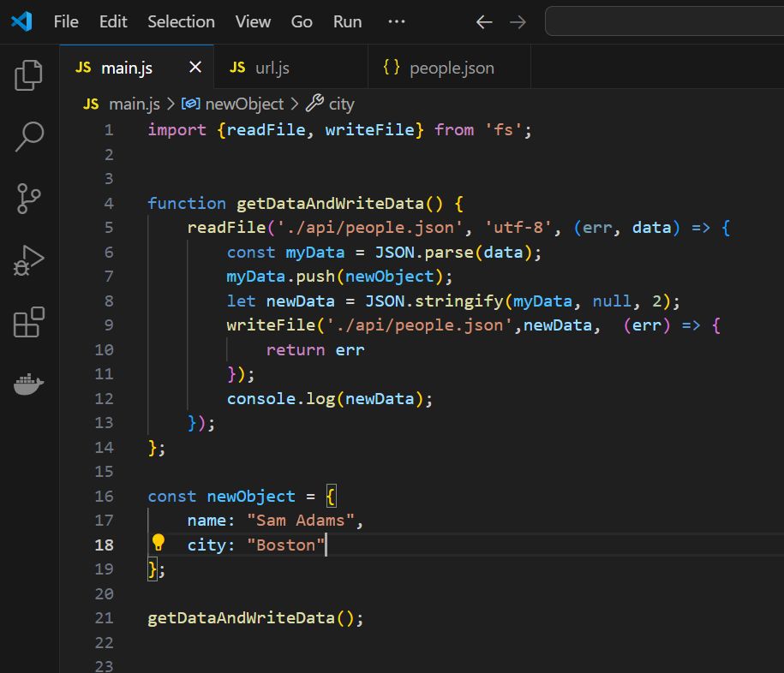
Task: Click 'import' keyword on line 1
Action: pyautogui.click(x=177, y=130)
